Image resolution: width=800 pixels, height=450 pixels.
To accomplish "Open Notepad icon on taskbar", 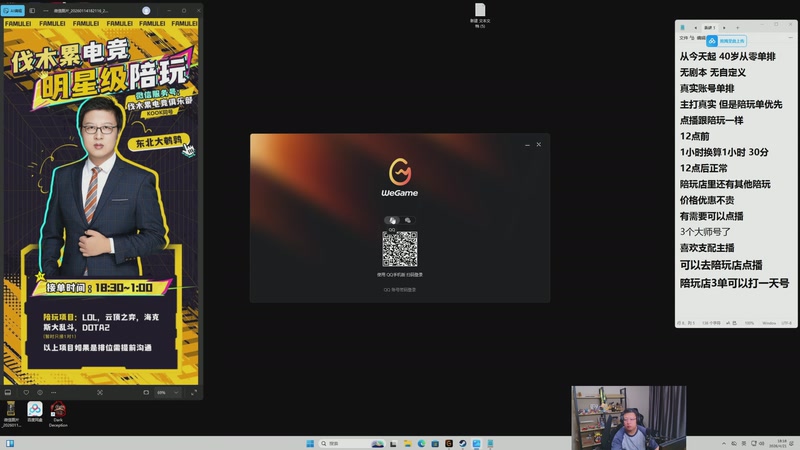I will click(490, 443).
